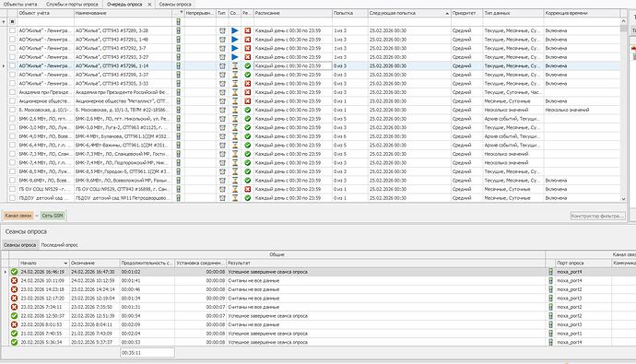The width and height of the screenshot is (636, 364).
Task: Click the device icon in the filter row
Action: [178, 21]
